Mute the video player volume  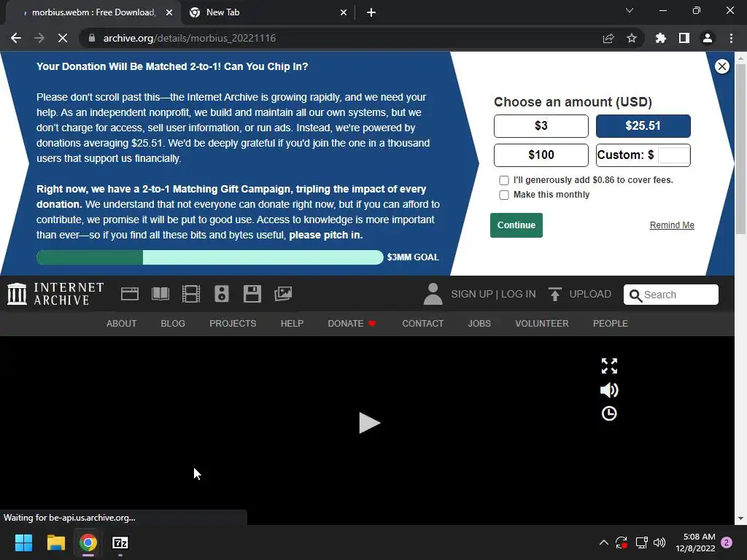click(609, 390)
